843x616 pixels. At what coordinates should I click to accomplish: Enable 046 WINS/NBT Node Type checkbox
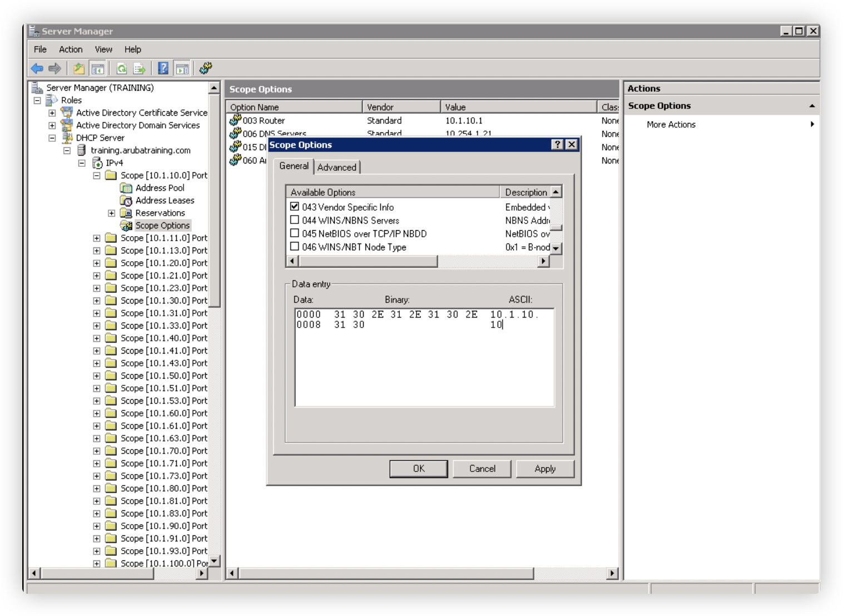(295, 246)
